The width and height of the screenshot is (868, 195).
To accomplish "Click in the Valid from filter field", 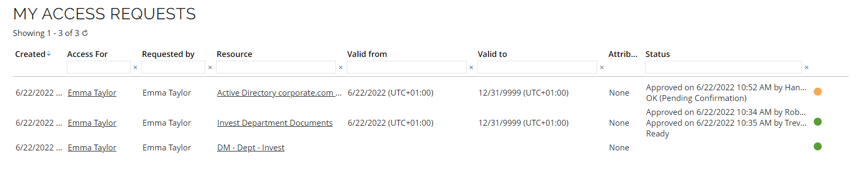I will [407, 67].
